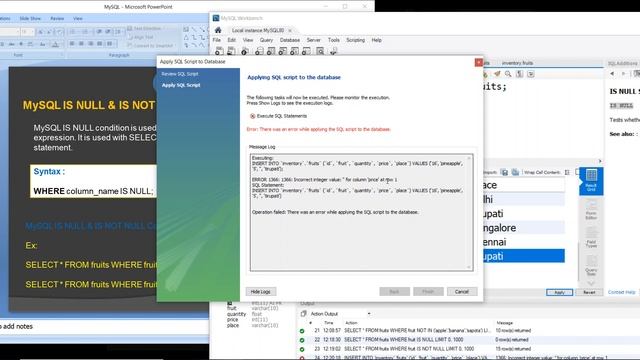Select Apply SQL Script step in dialog sidebar
The width and height of the screenshot is (640, 360).
coord(181,85)
